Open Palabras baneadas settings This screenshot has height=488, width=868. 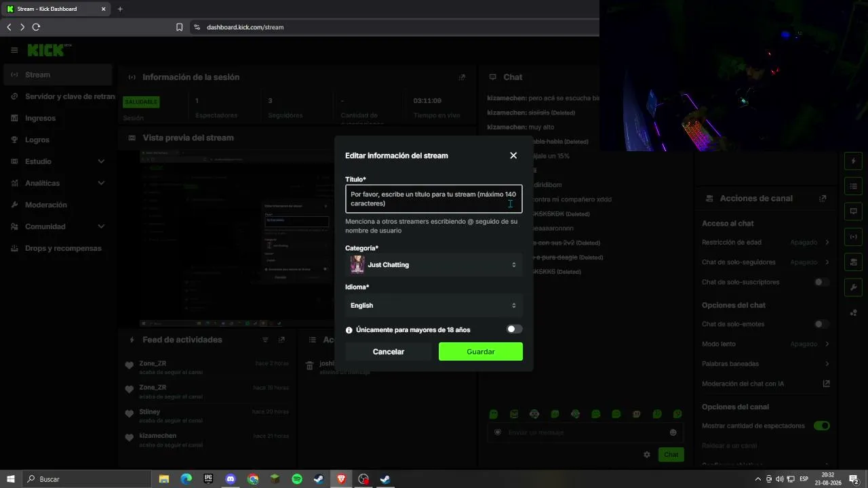click(766, 364)
